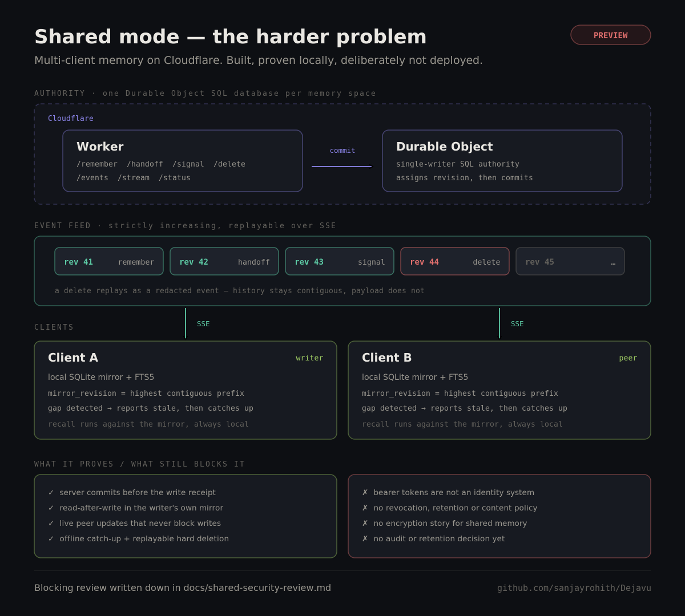Viewport: 685px width, 616px height.
Task: Click the CLIENTS section label
Action: tap(54, 327)
